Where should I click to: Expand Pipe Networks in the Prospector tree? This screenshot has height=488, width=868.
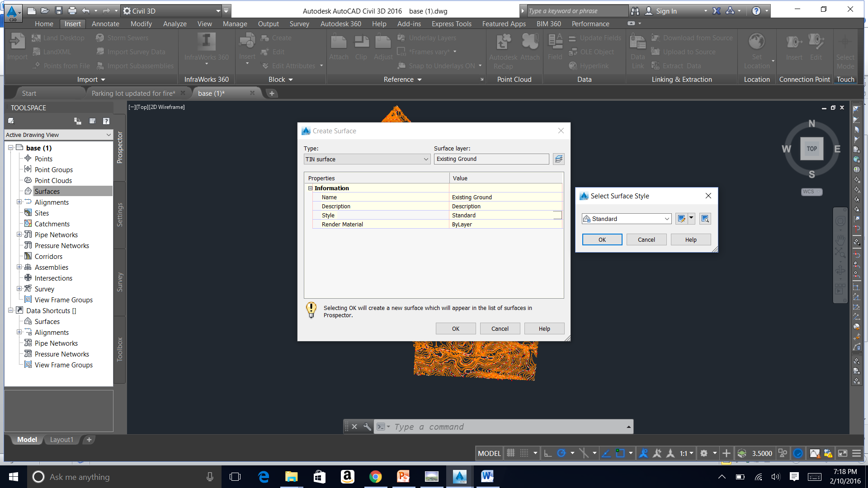[19, 235]
